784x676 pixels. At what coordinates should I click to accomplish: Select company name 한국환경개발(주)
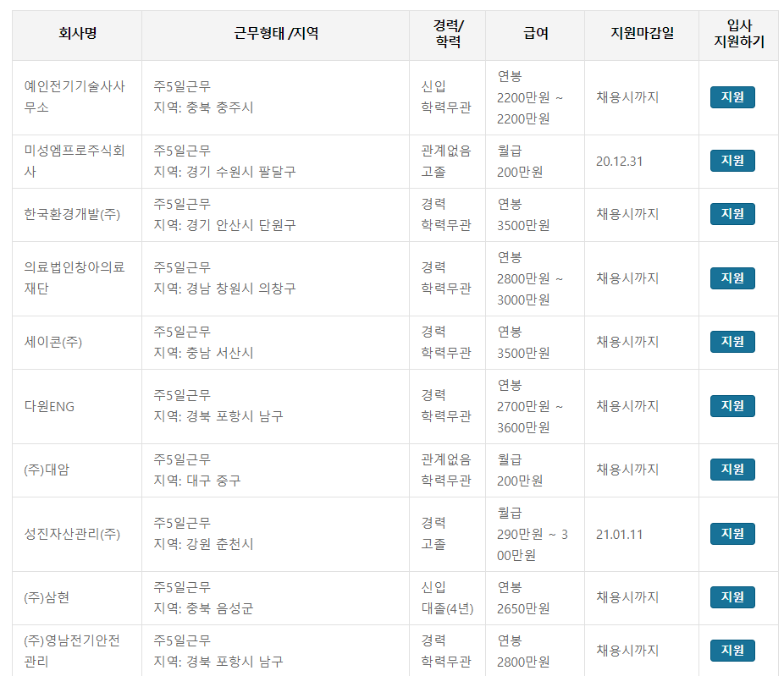click(x=72, y=214)
